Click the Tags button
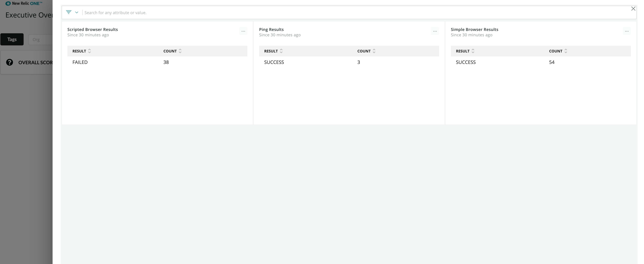 12,39
